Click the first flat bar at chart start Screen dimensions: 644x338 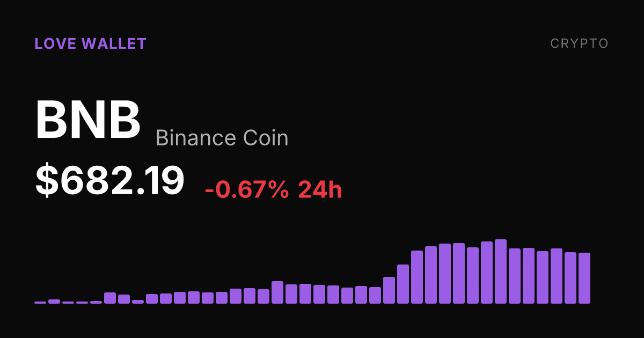(40, 303)
